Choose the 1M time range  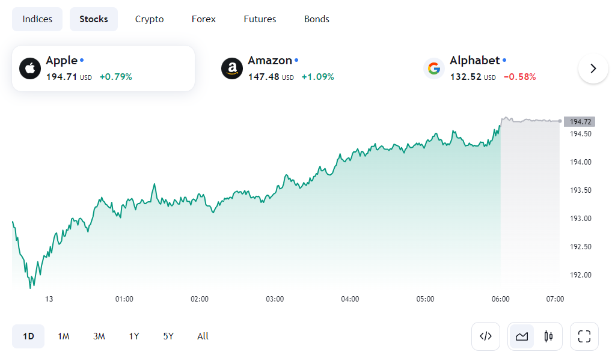point(64,336)
